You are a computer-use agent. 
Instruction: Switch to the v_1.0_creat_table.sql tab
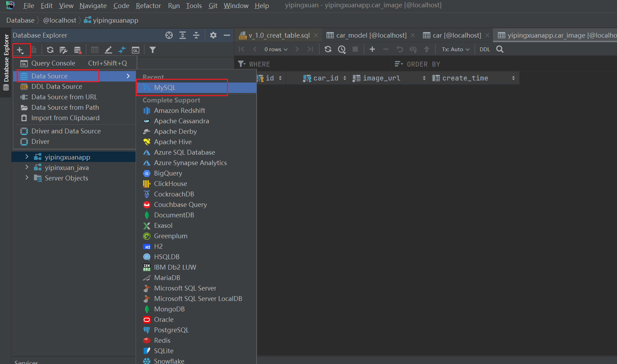pos(279,35)
